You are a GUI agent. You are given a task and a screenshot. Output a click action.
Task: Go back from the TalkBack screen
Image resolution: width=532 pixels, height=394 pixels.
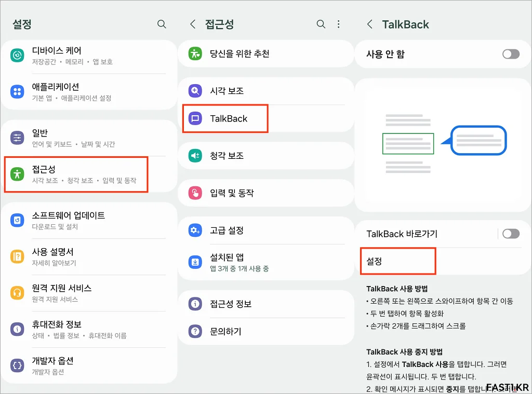click(370, 24)
